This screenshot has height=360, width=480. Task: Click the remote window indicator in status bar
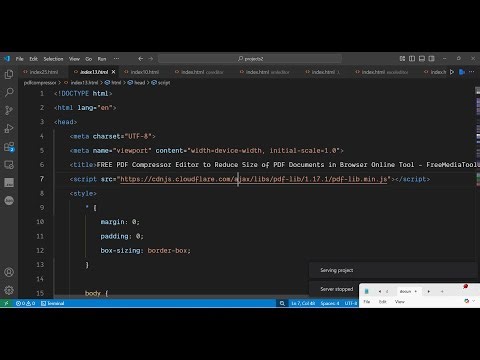point(6,303)
